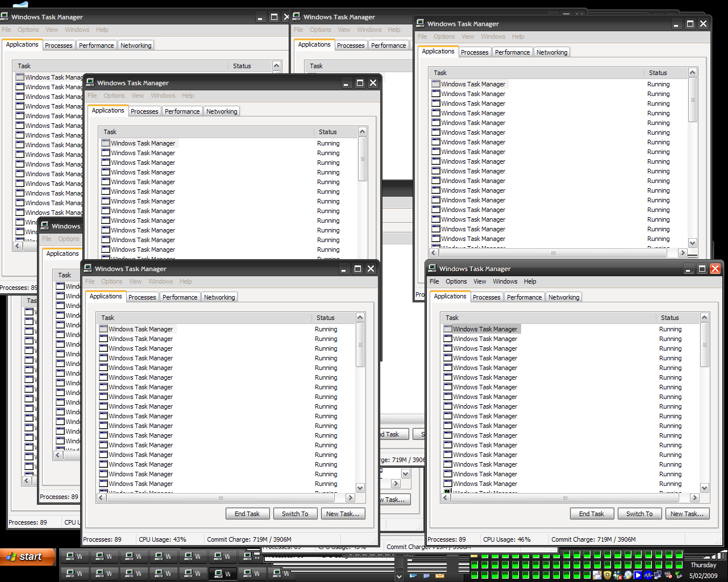This screenshot has height=582, width=728.
Task: Open the network computers tray icon
Action: click(658, 575)
